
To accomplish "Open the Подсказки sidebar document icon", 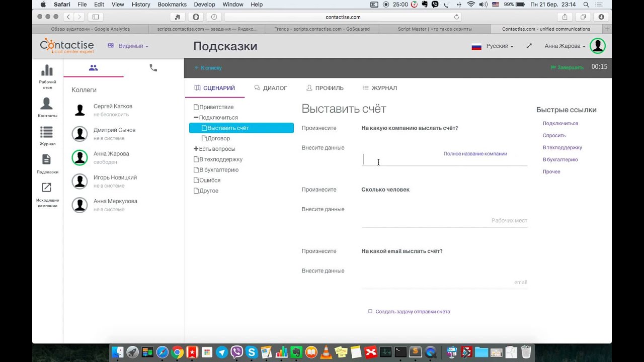I will (x=47, y=159).
